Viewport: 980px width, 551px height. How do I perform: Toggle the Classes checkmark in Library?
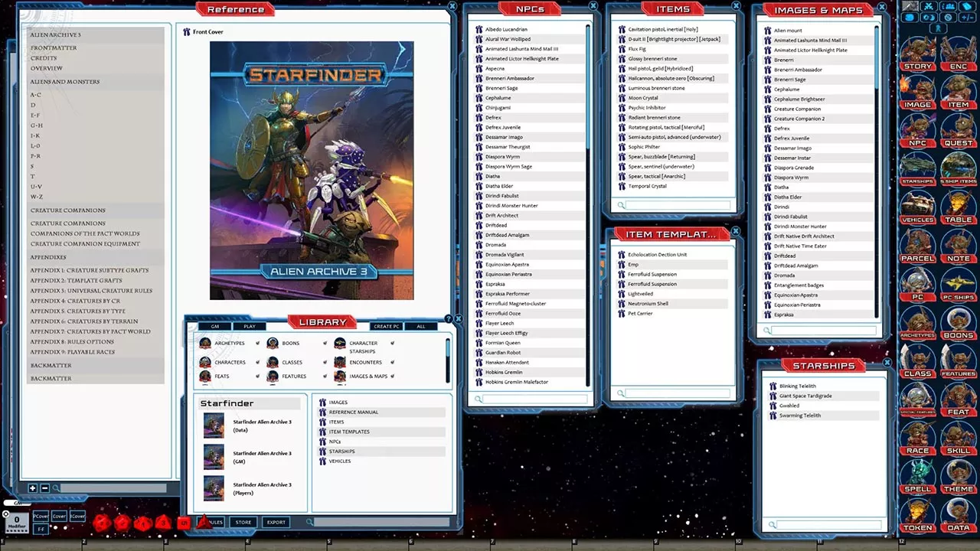point(325,362)
